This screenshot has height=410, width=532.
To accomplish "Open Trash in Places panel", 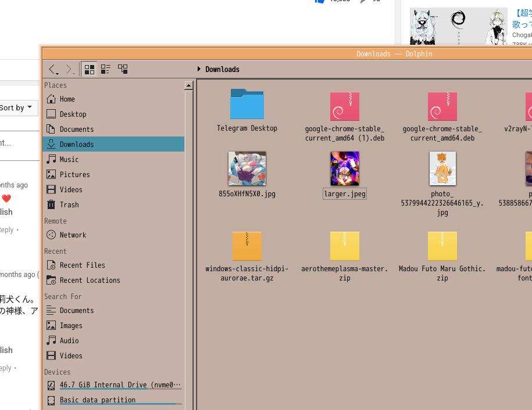I will click(113, 204).
